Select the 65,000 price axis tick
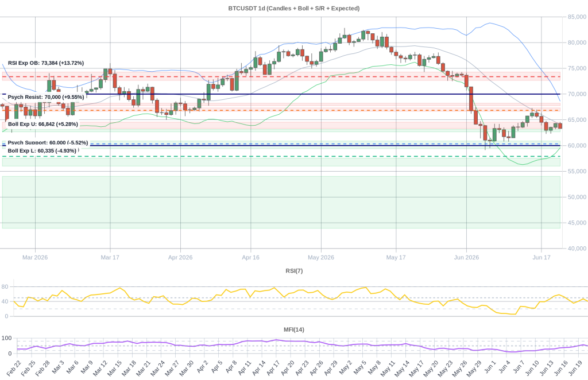 coord(577,120)
